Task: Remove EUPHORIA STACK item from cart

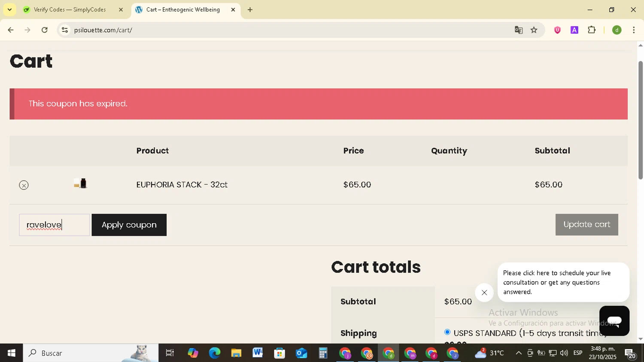Action: [x=24, y=185]
